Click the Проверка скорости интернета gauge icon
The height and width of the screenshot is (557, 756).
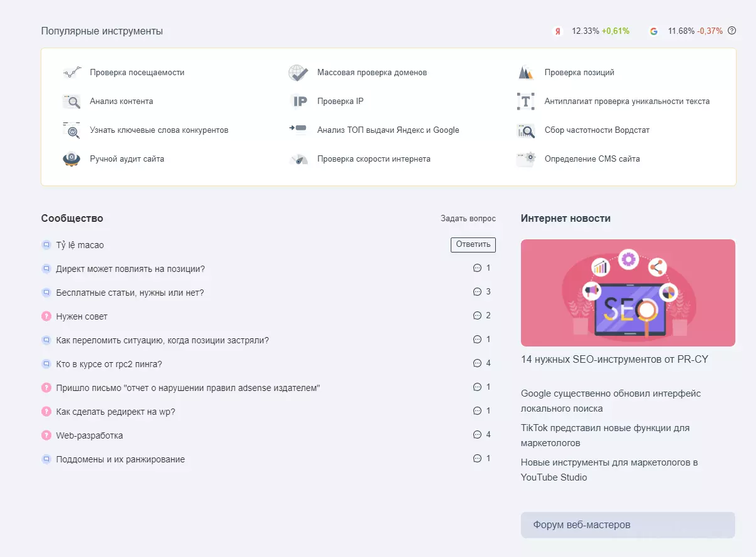click(300, 159)
